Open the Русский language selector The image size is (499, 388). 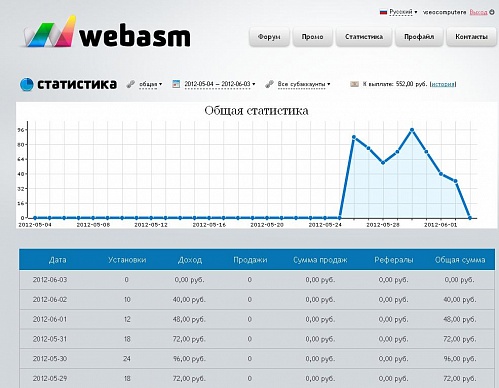[x=403, y=12]
